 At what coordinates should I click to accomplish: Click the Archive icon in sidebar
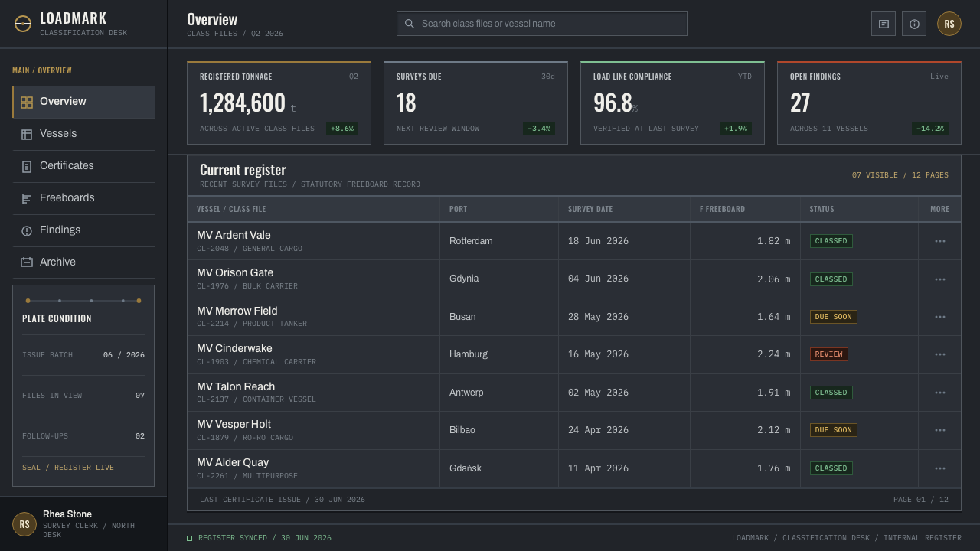27,262
